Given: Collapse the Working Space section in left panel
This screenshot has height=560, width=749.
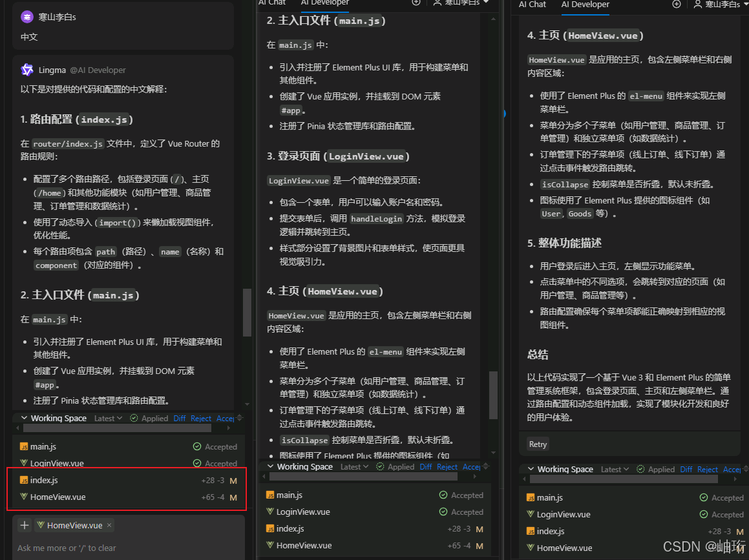Looking at the screenshot, I should [x=24, y=418].
